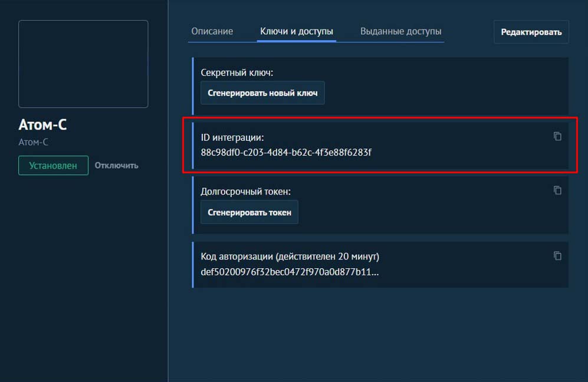This screenshot has height=382, width=588.
Task: Disable integration via Отключить link
Action: (116, 165)
